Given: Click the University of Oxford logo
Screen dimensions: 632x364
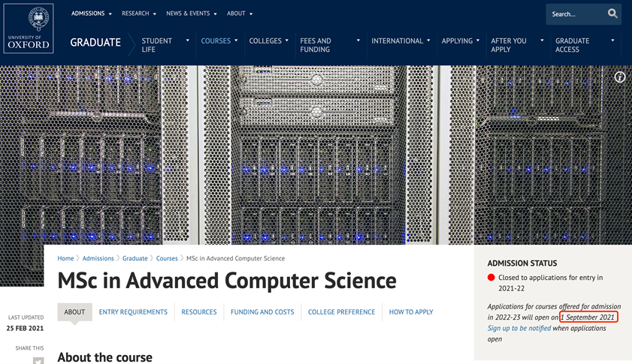Looking at the screenshot, I should (x=29, y=29).
